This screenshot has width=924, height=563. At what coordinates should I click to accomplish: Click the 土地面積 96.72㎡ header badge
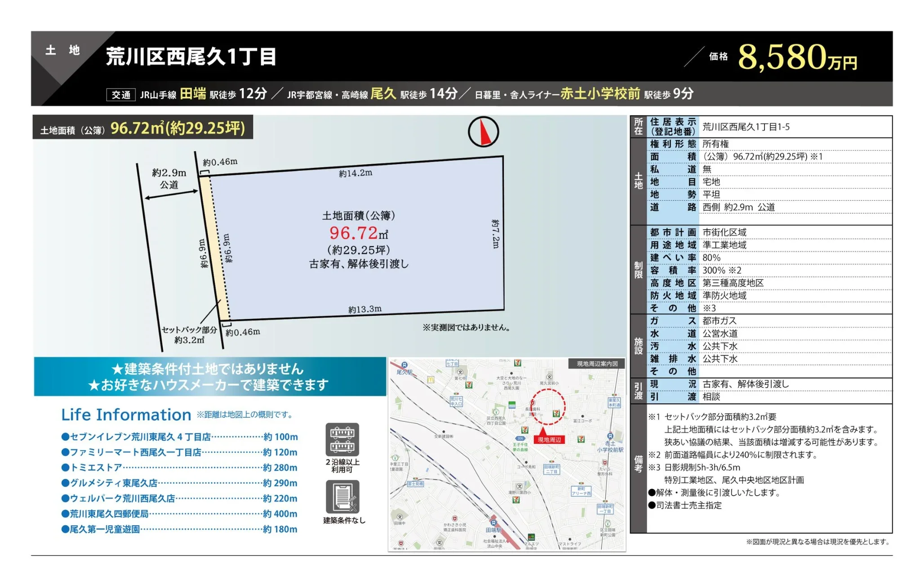coord(142,128)
